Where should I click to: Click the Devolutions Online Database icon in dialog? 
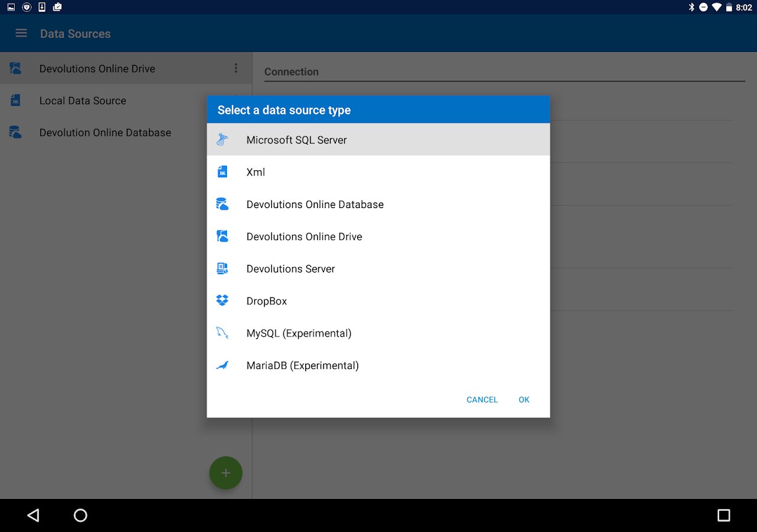tap(222, 205)
